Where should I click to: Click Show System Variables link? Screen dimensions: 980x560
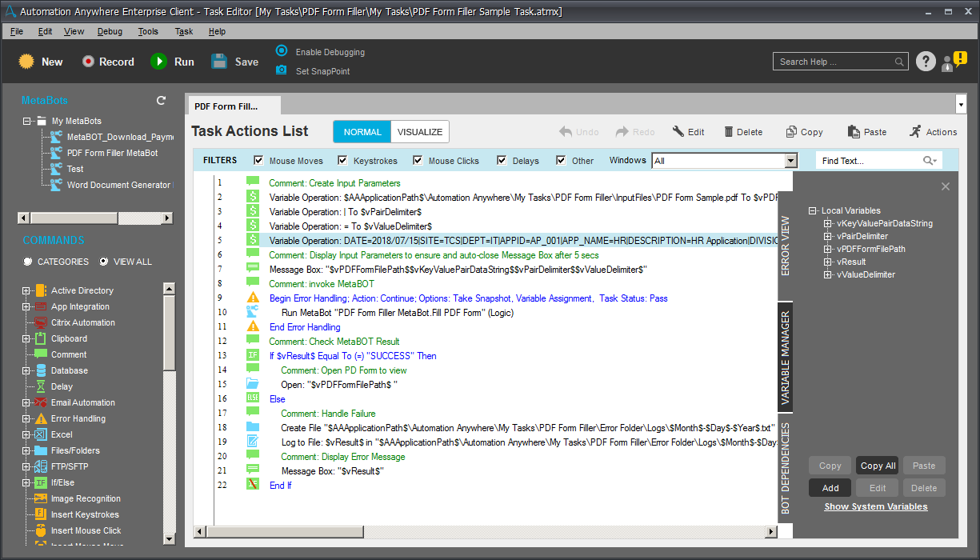point(876,506)
